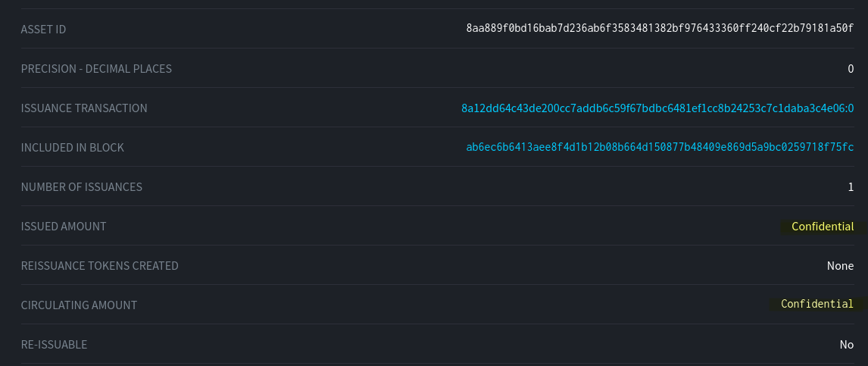
Task: Click the NUMBER OF ISSUANCES label
Action: (81, 187)
